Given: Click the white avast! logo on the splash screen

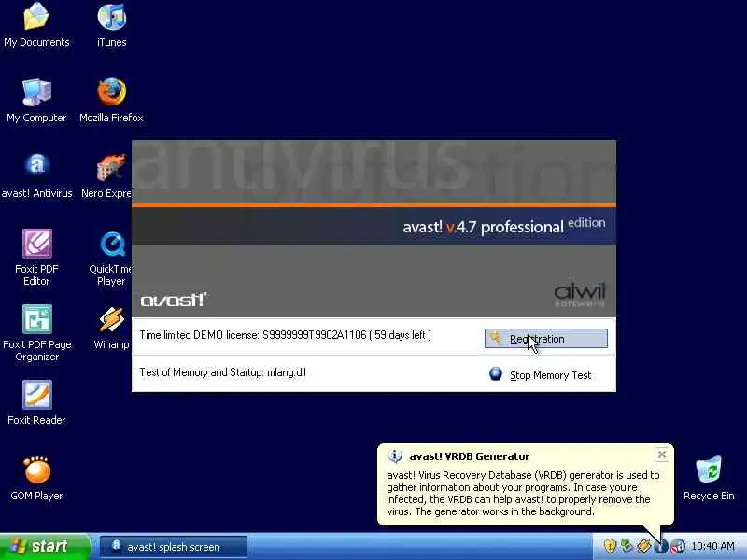Looking at the screenshot, I should click(174, 300).
